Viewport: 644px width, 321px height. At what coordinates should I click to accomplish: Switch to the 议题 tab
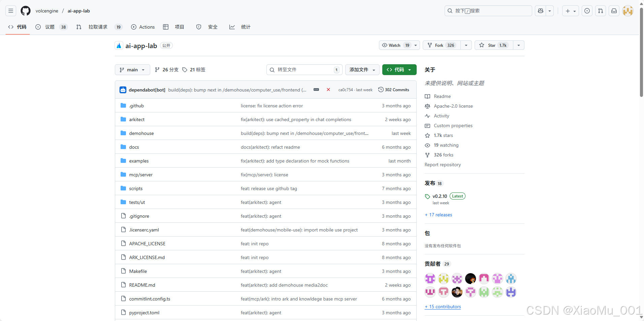point(52,27)
